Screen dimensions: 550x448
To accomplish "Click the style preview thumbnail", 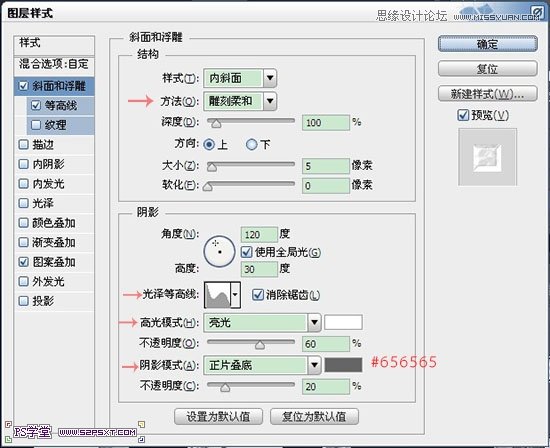I will pos(487,157).
